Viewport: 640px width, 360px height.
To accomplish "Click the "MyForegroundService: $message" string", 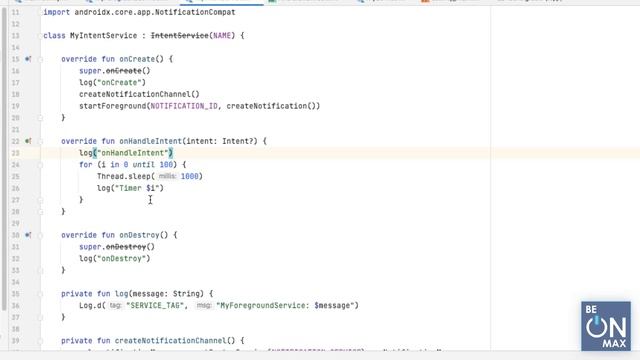I will (285, 306).
